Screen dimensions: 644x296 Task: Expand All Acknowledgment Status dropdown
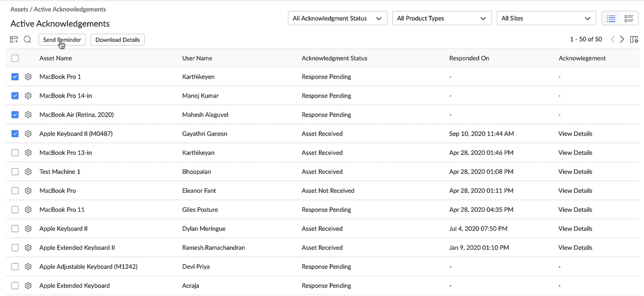[337, 18]
